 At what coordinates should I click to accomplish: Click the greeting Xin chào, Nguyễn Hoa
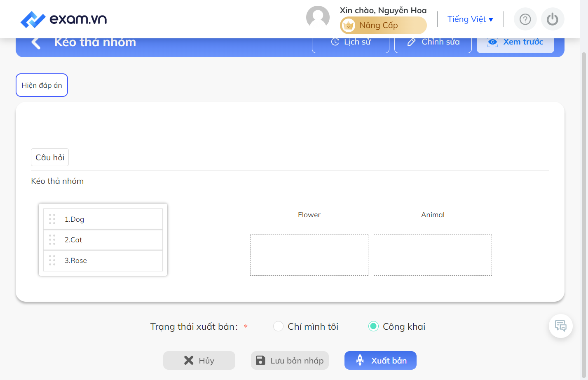click(383, 10)
